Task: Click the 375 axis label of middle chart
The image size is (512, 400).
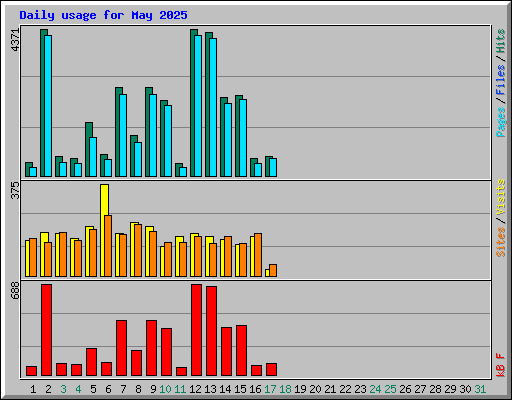Action: 15,190
